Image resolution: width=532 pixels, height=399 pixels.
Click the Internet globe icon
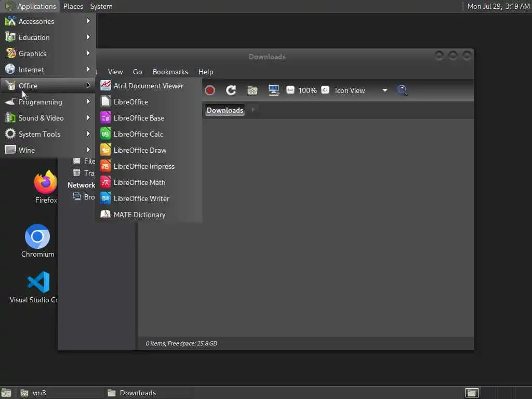(x=10, y=69)
